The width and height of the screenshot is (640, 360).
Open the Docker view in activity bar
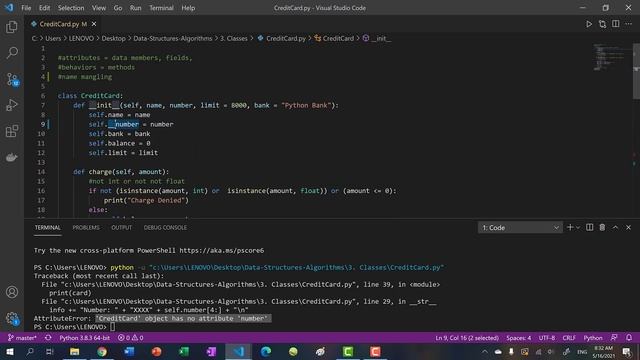tap(12, 157)
